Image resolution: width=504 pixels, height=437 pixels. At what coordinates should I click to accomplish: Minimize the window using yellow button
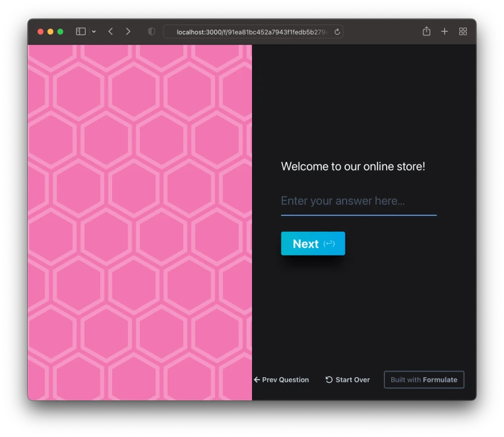[x=50, y=31]
